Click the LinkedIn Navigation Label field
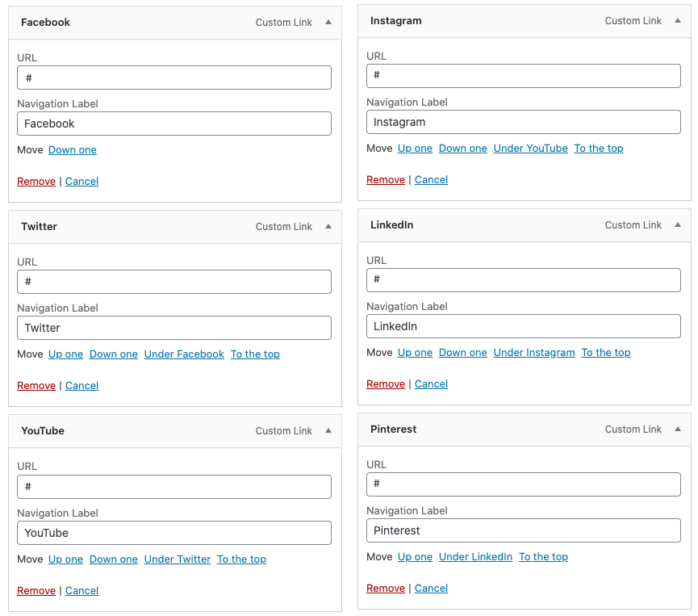The width and height of the screenshot is (698, 616). click(x=524, y=326)
